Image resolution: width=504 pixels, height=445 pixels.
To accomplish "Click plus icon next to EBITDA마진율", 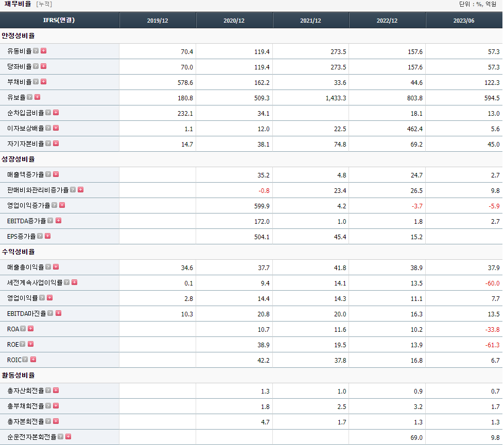I will (x=58, y=313).
